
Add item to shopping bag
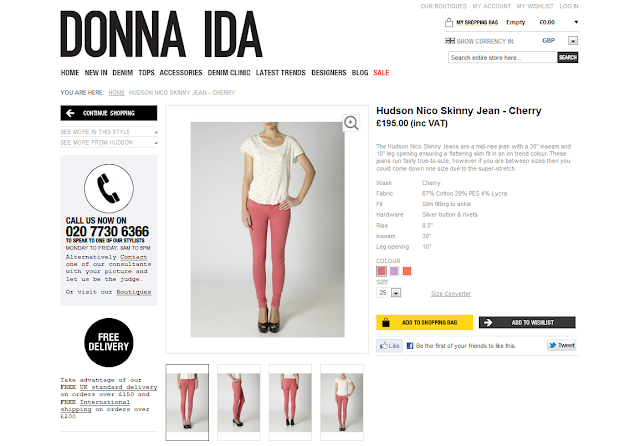click(x=424, y=322)
